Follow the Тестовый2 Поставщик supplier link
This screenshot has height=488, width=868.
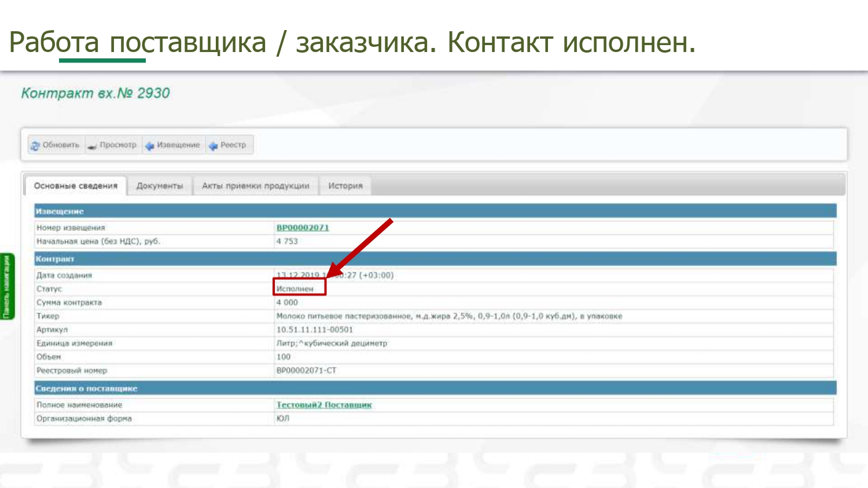(324, 405)
